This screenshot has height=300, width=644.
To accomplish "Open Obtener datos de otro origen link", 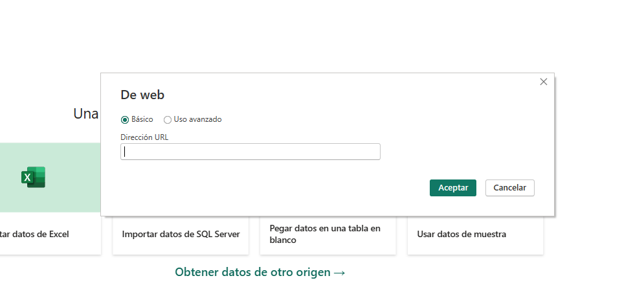I will click(253, 272).
